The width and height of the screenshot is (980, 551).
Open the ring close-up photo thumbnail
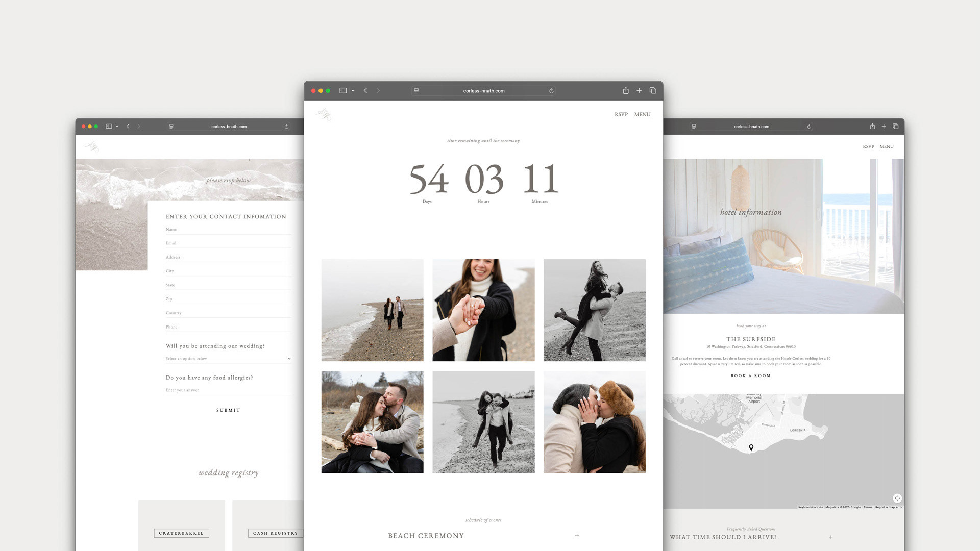tap(483, 310)
